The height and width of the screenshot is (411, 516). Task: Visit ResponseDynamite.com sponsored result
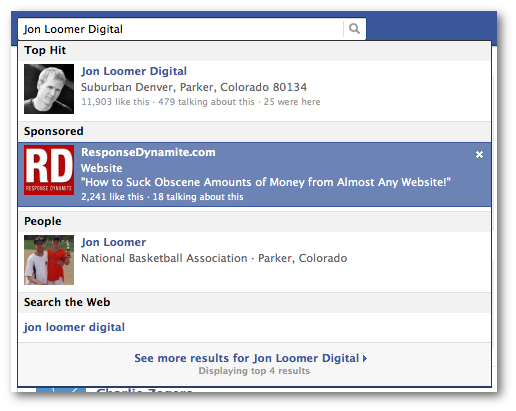[148, 152]
